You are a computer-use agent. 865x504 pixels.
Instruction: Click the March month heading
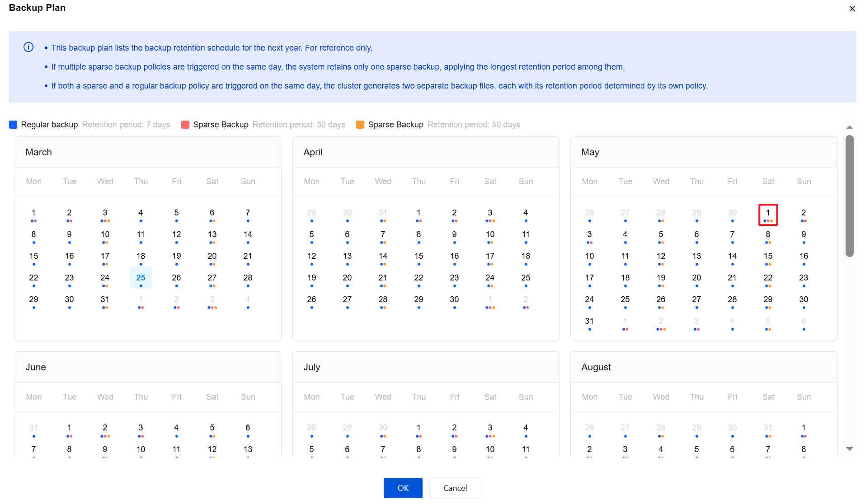pyautogui.click(x=39, y=152)
